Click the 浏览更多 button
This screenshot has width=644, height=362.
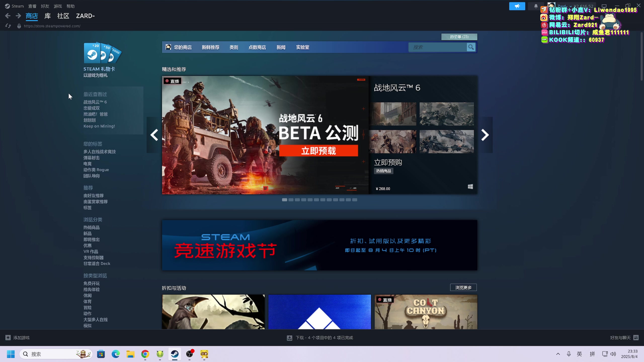[463, 287]
